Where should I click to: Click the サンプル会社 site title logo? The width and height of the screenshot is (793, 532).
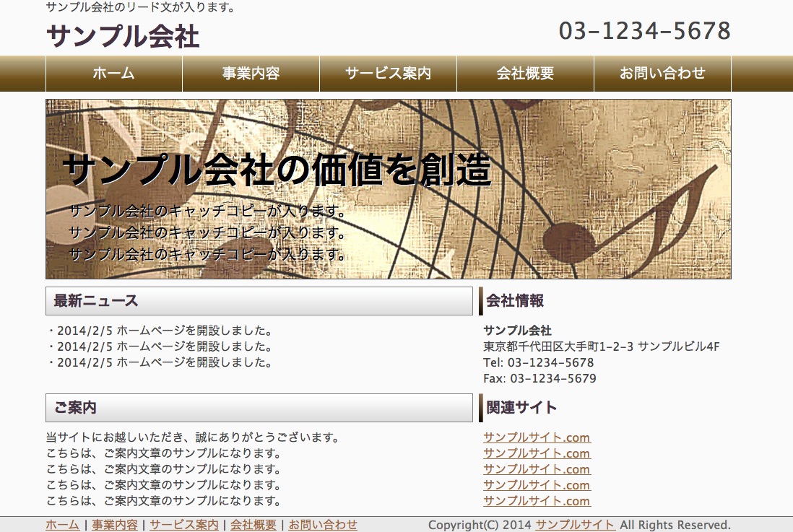(x=123, y=36)
